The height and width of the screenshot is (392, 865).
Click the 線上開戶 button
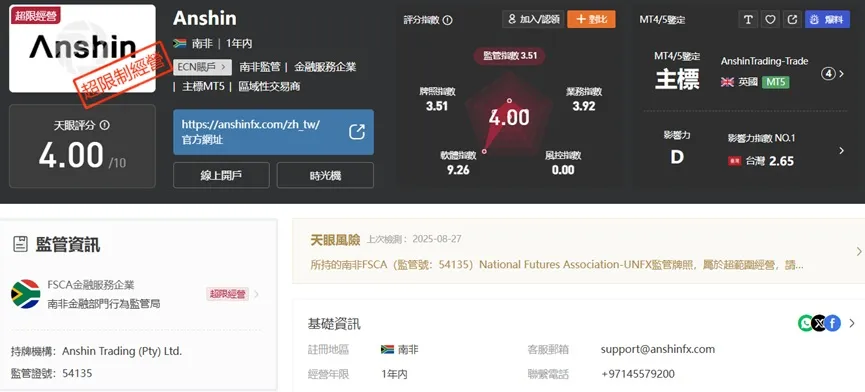tap(221, 175)
